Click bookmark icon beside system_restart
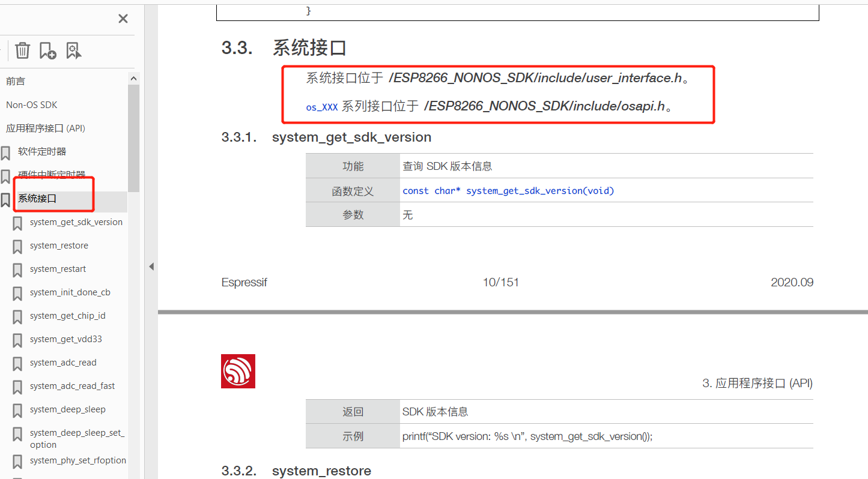 (x=17, y=270)
